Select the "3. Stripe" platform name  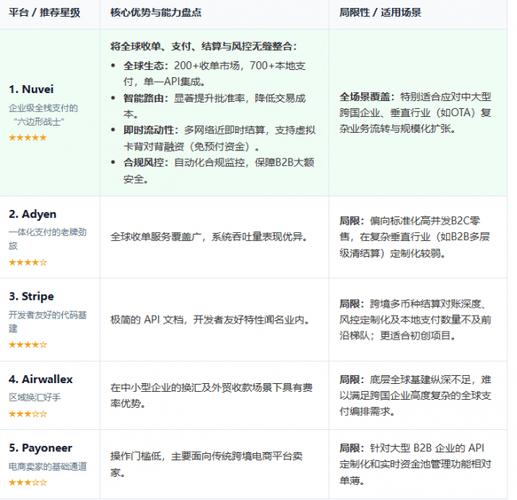[x=31, y=296]
